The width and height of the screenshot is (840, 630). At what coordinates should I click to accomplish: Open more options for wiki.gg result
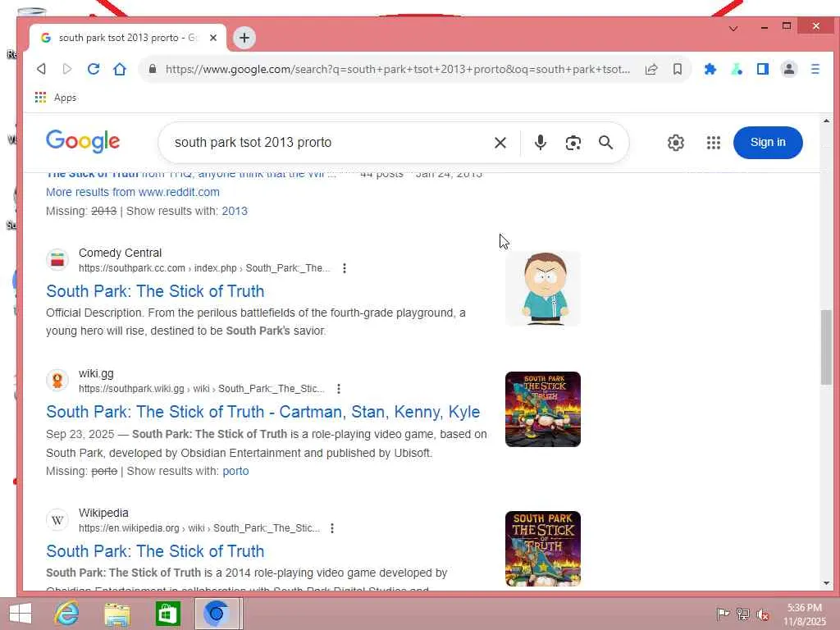click(339, 389)
